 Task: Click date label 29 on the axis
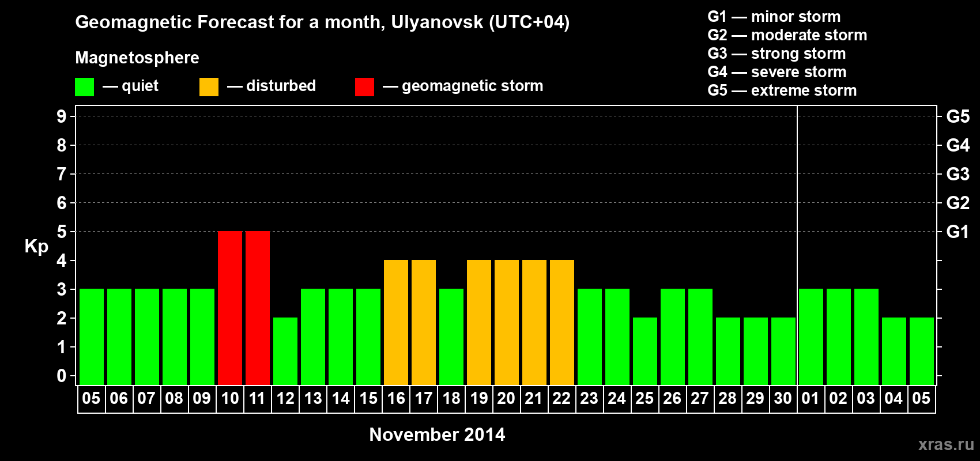pos(755,399)
